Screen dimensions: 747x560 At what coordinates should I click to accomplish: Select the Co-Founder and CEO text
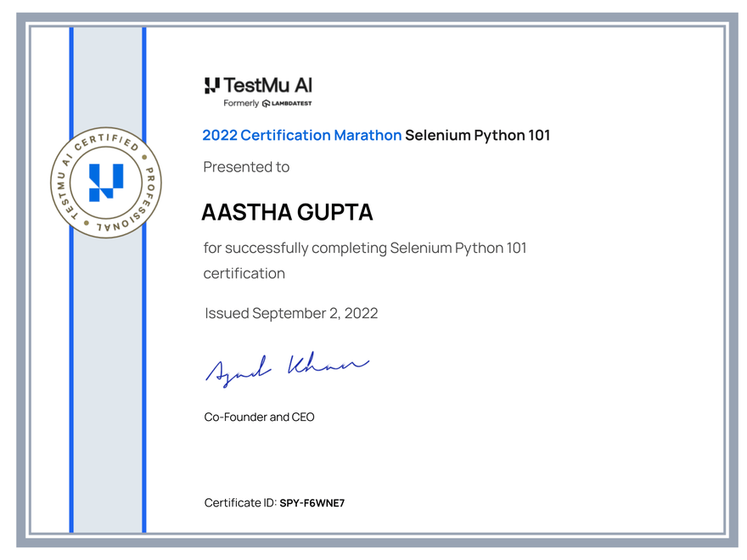coord(258,417)
